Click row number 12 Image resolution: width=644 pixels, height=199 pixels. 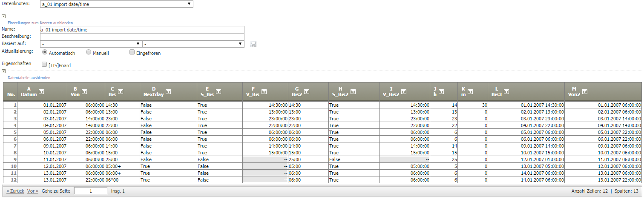coord(11,179)
